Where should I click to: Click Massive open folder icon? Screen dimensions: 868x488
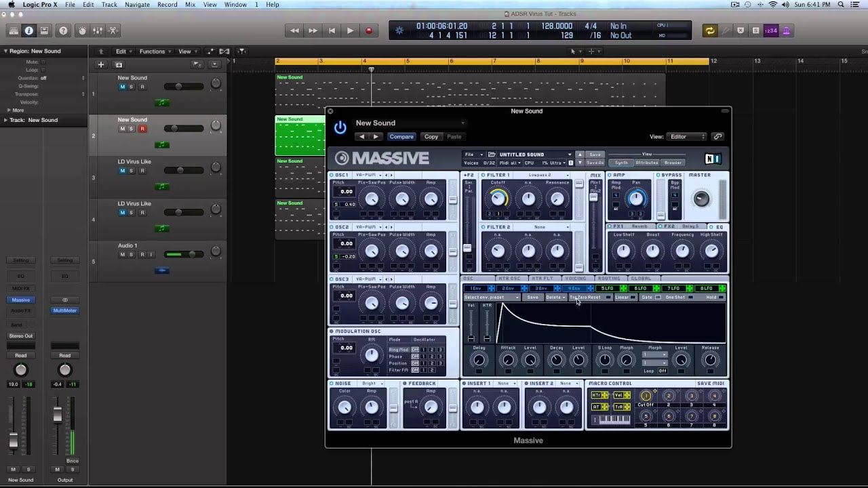coord(492,155)
